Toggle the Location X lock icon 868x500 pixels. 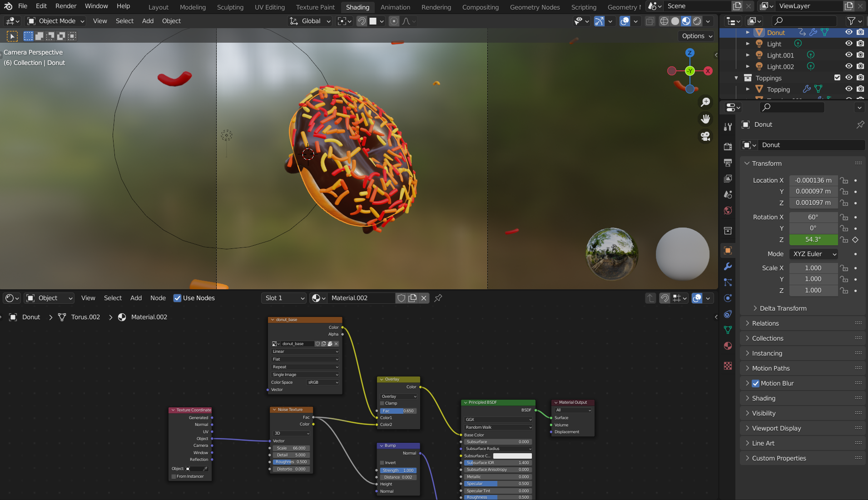(x=844, y=180)
